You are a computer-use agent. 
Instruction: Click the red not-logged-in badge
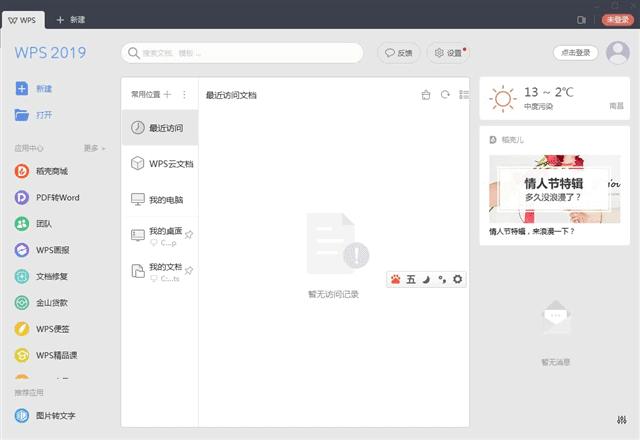[x=618, y=20]
